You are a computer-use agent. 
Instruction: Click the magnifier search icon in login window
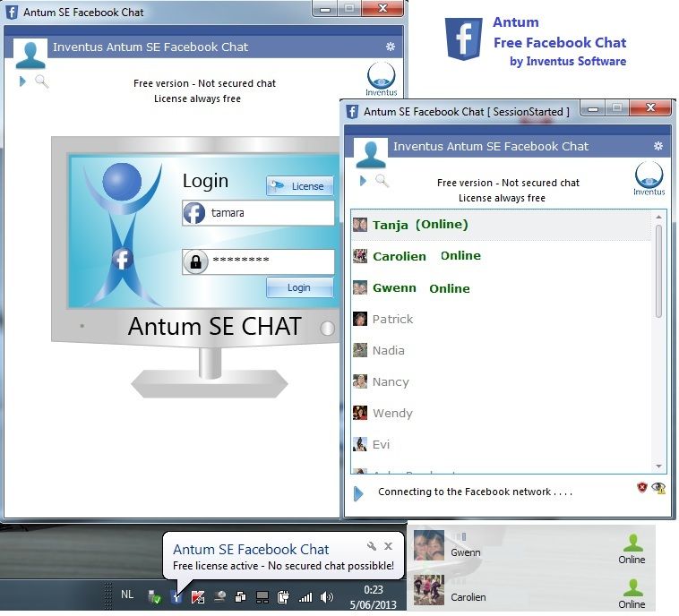click(41, 81)
